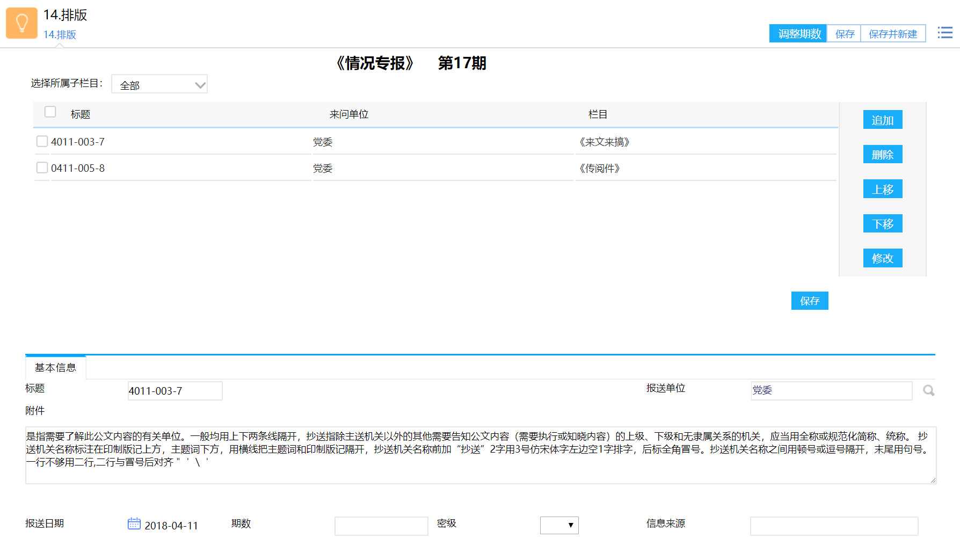Check the box for row 4011-003-7
The width and height of the screenshot is (960, 560).
tap(42, 141)
